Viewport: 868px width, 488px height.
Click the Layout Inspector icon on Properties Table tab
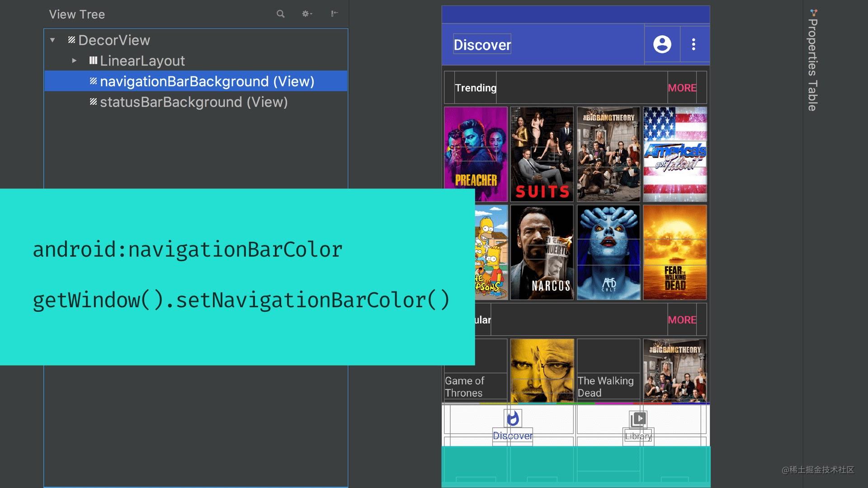pos(812,14)
